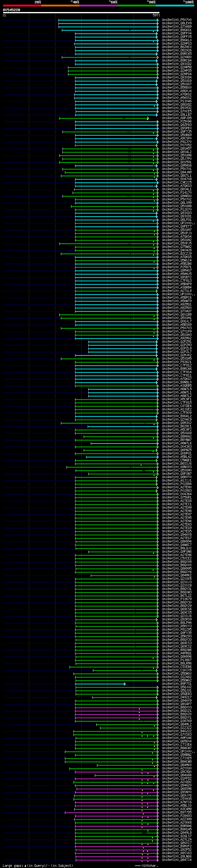Select the UniRef100_P50703 label
The width and height of the screenshot is (197, 868).
coord(177,328)
